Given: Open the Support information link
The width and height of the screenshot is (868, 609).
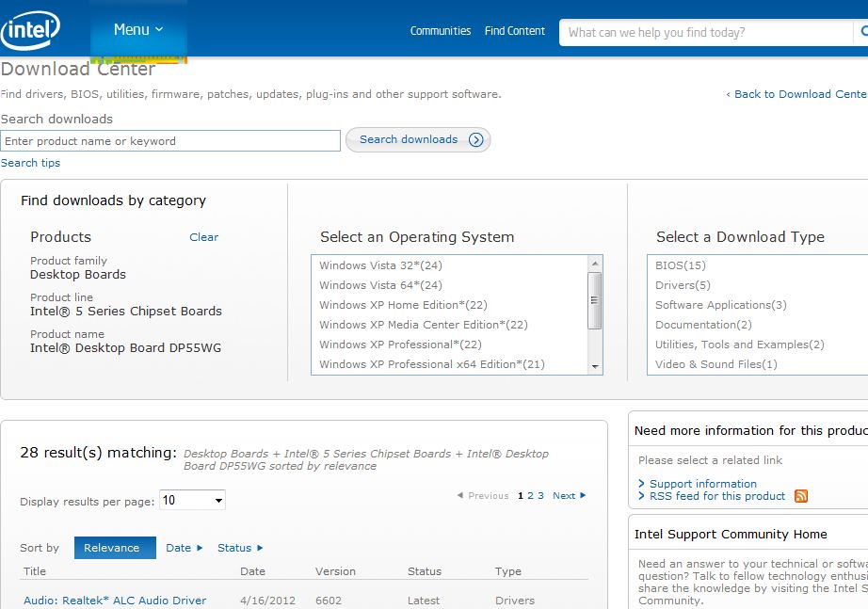Looking at the screenshot, I should (x=702, y=483).
